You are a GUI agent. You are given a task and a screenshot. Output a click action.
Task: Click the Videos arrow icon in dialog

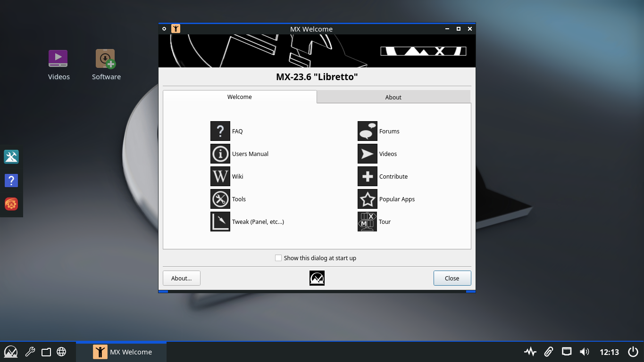(x=367, y=154)
